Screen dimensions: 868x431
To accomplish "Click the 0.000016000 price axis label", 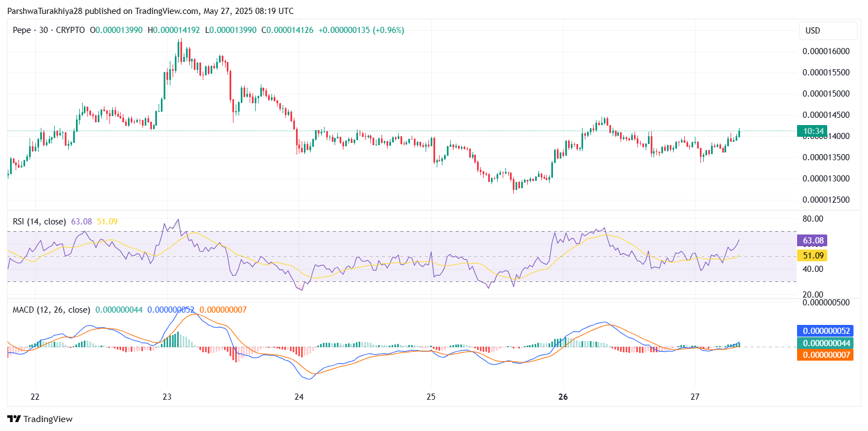I will [826, 51].
